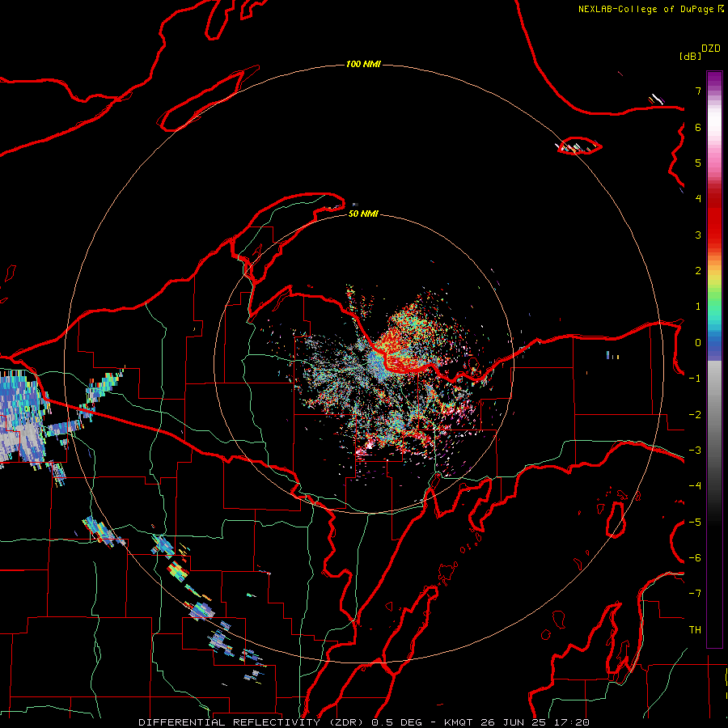This screenshot has width=728, height=728.
Task: Click the 'TH' threshold label on the scale
Action: pos(695,630)
